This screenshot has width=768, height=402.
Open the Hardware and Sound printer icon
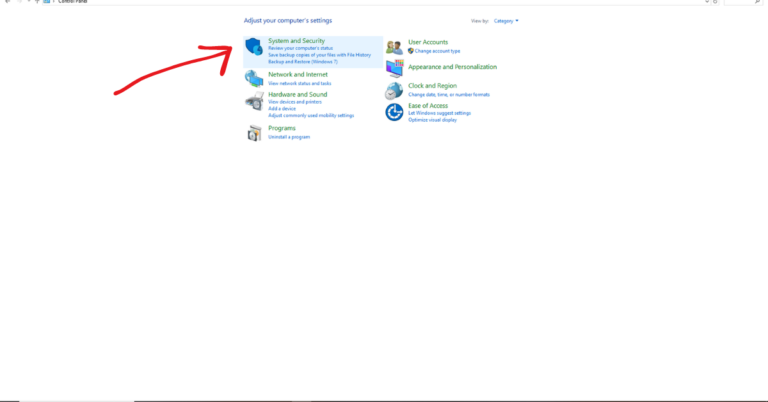point(254,102)
